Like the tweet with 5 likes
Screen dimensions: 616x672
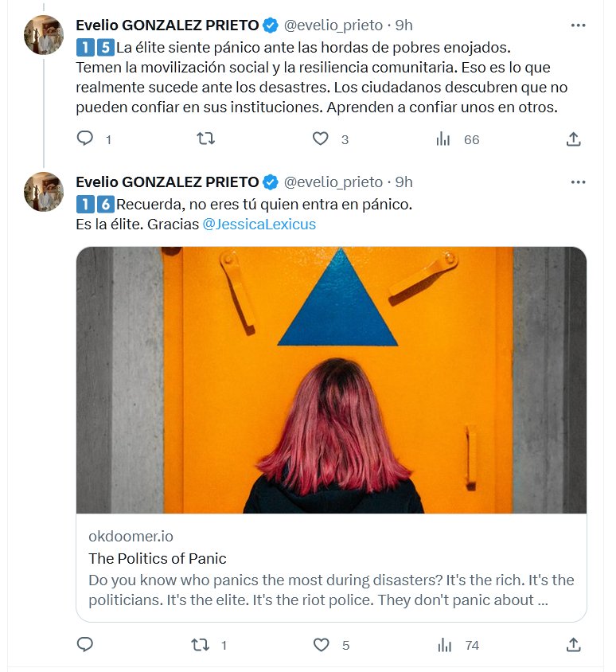[x=322, y=645]
